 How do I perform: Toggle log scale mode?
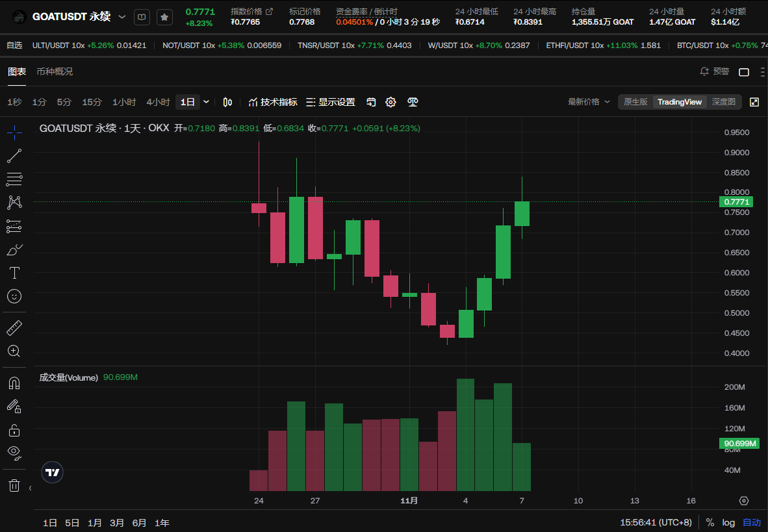coord(728,523)
